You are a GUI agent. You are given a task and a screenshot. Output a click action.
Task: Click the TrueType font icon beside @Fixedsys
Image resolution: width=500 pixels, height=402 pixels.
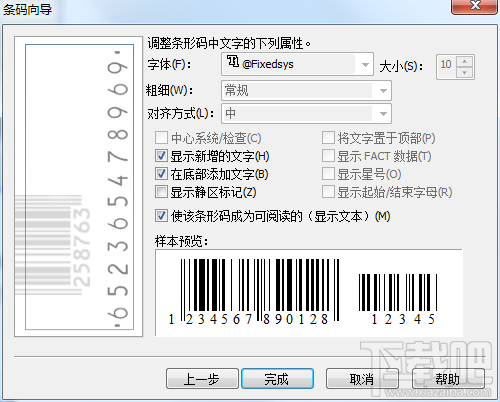(233, 61)
